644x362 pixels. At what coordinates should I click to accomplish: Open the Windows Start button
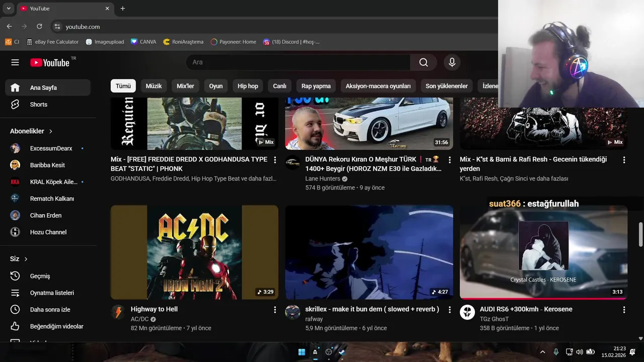point(301,352)
